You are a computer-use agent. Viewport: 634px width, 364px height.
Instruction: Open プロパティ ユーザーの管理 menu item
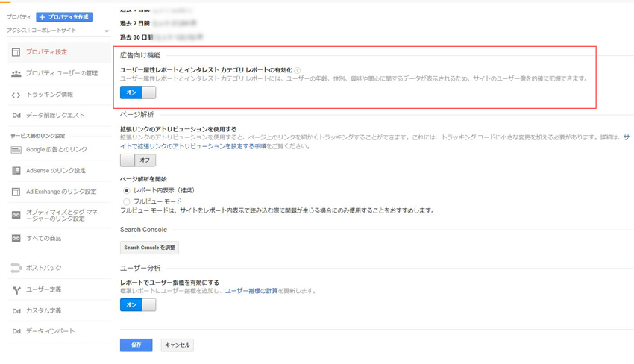coord(59,73)
